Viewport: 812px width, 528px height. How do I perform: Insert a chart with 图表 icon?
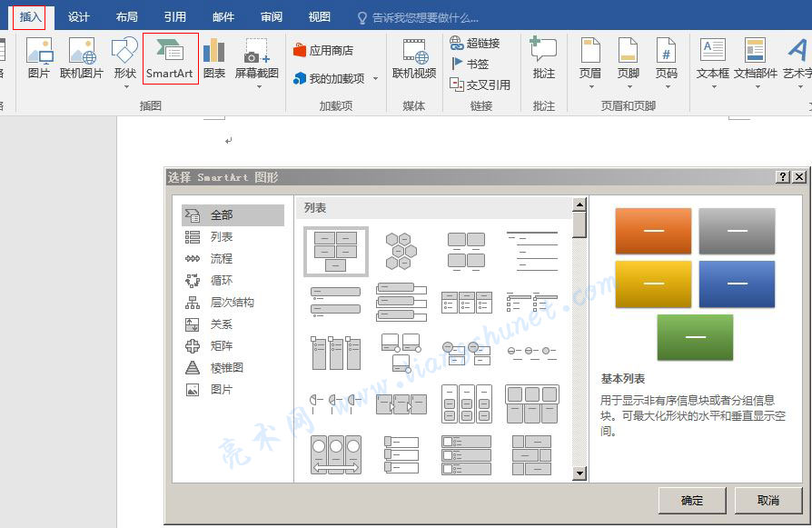pyautogui.click(x=213, y=58)
